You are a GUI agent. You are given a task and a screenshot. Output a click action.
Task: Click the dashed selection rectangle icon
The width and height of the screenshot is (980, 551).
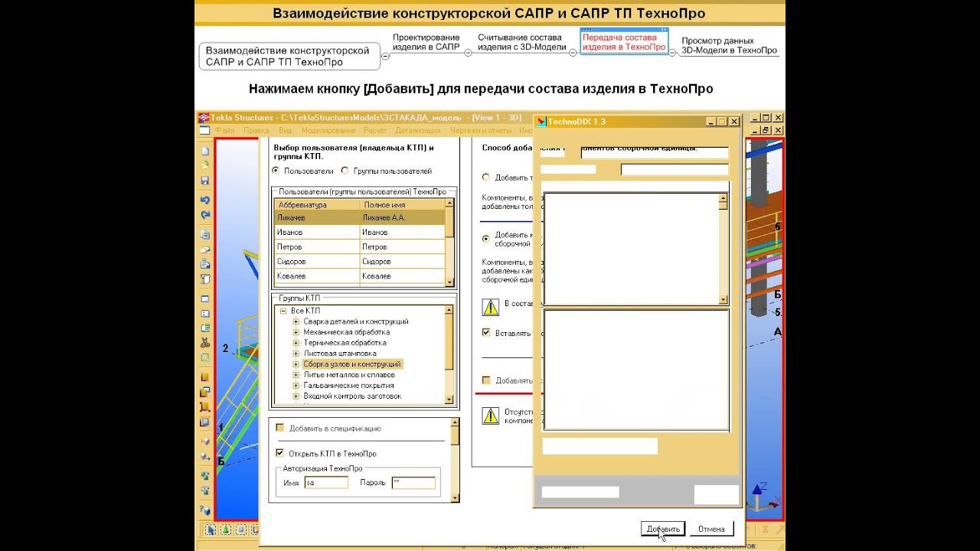205,357
